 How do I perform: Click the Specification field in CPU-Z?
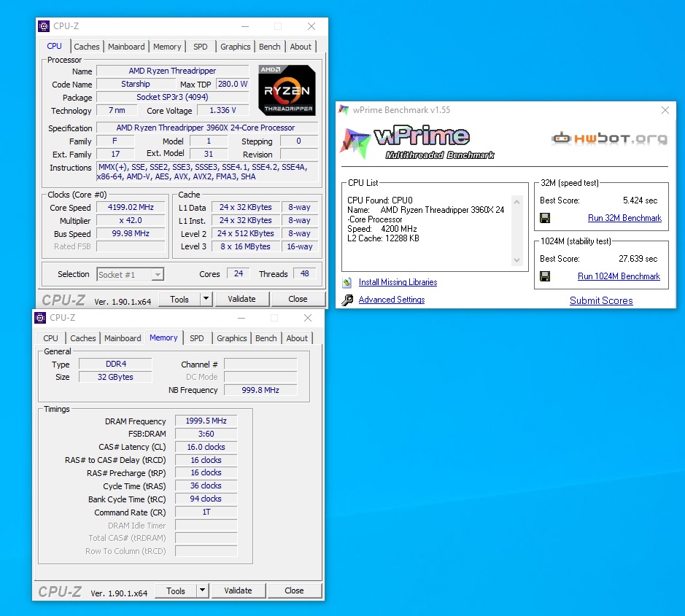click(207, 128)
